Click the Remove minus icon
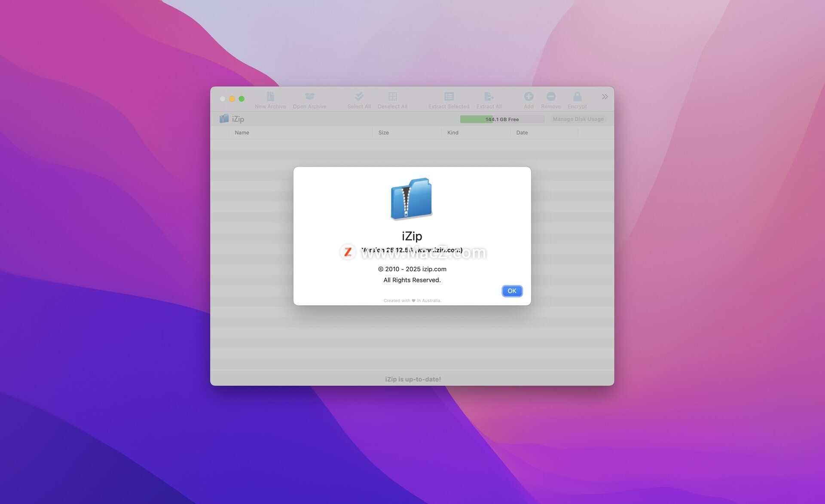This screenshot has height=504, width=825. point(551,97)
